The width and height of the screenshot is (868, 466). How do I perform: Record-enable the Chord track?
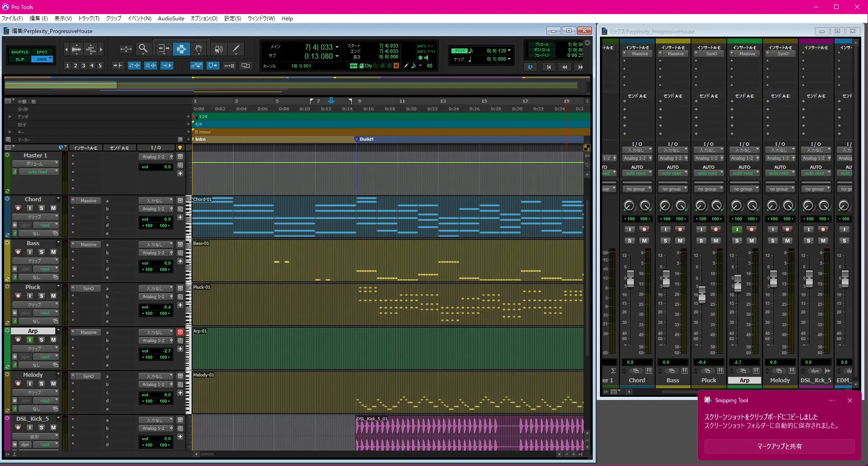(x=18, y=208)
